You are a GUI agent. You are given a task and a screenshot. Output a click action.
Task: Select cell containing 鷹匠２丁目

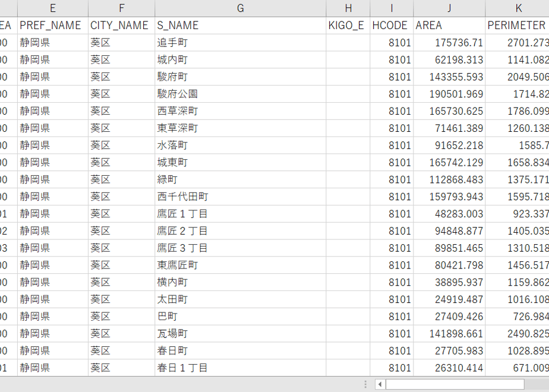tap(240, 231)
